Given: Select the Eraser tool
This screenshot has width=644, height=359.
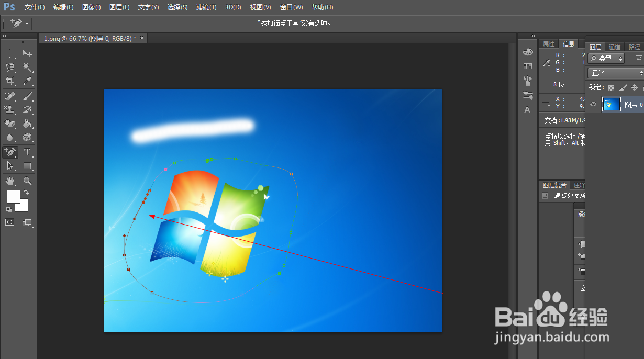Looking at the screenshot, I should pos(10,124).
